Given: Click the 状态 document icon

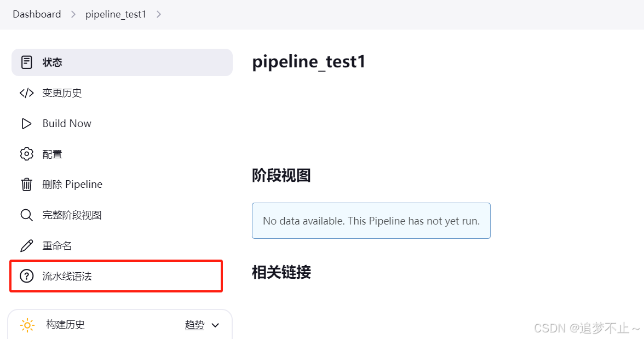Looking at the screenshot, I should (27, 62).
